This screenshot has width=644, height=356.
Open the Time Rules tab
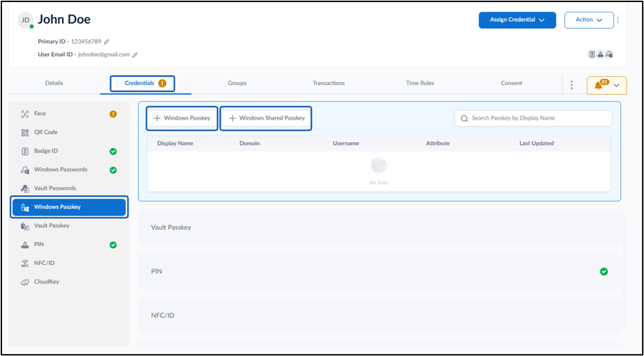[420, 83]
